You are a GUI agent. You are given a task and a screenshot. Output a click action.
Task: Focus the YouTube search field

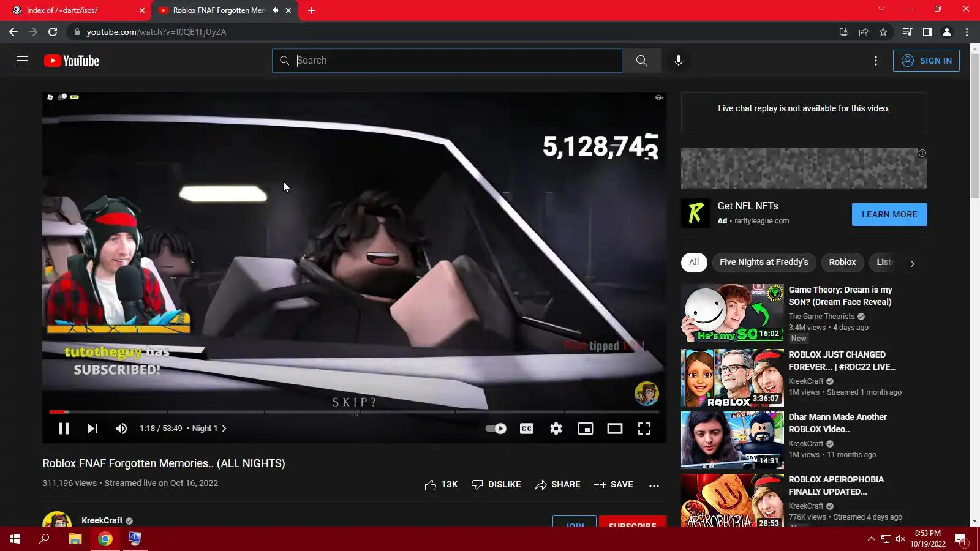pos(447,61)
